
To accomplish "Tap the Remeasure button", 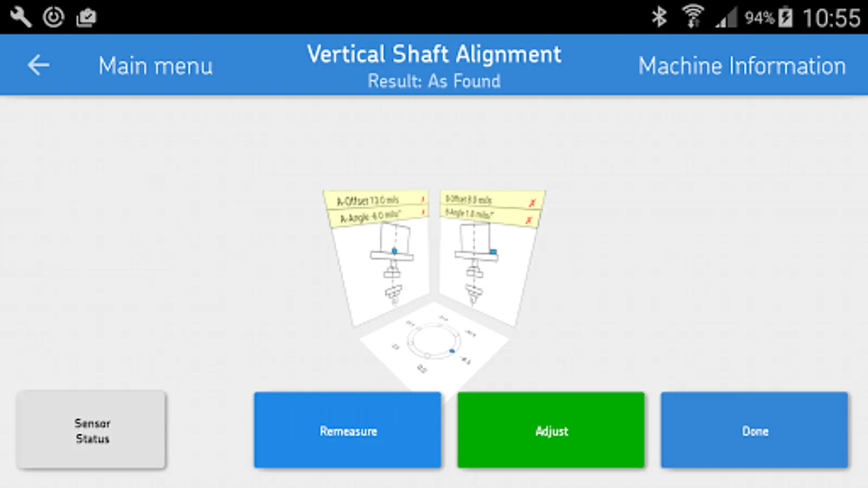I will [x=348, y=430].
